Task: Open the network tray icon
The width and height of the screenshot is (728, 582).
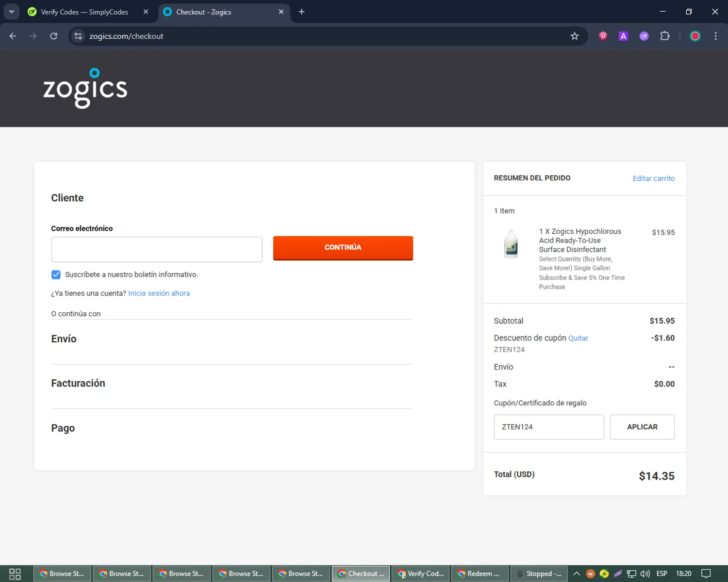Action: (631, 574)
